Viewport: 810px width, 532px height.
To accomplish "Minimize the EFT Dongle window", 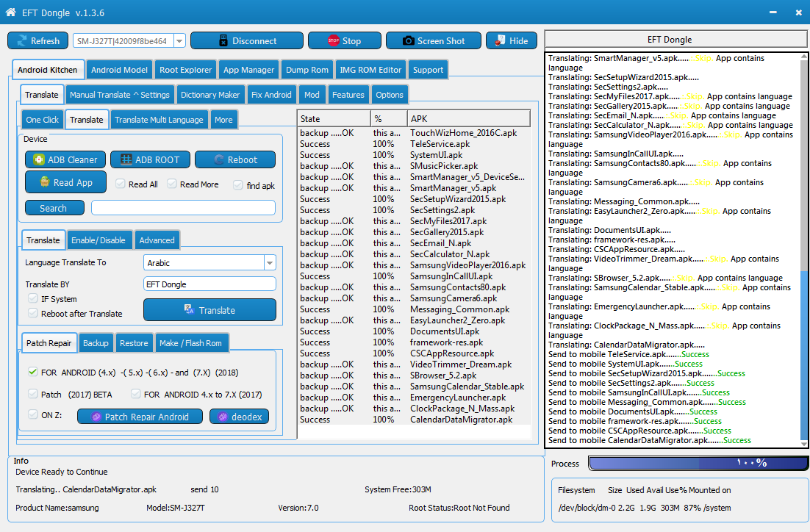I will [773, 12].
